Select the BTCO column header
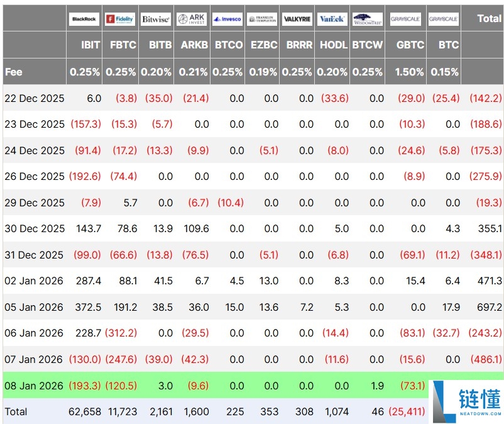This screenshot has width=504, height=424. click(229, 45)
